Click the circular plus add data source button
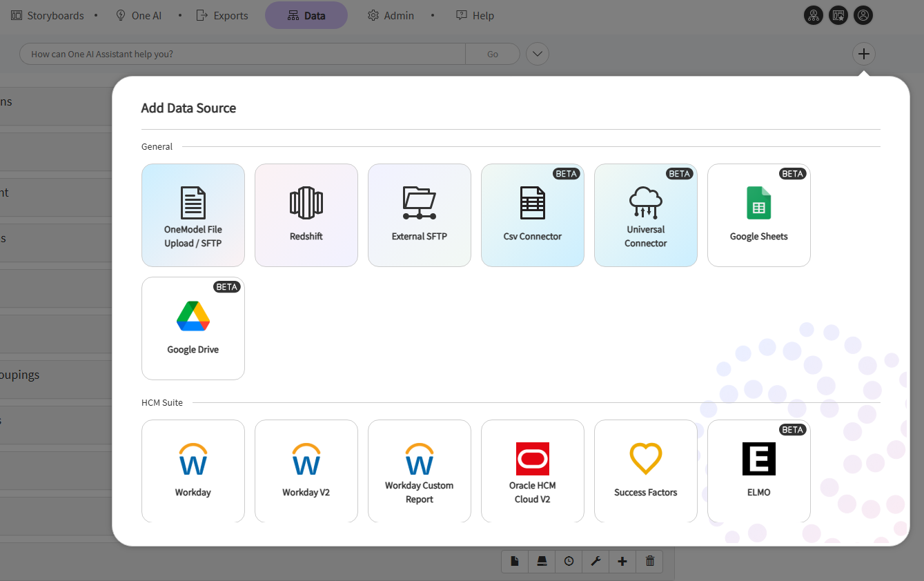The image size is (924, 581). tap(863, 54)
